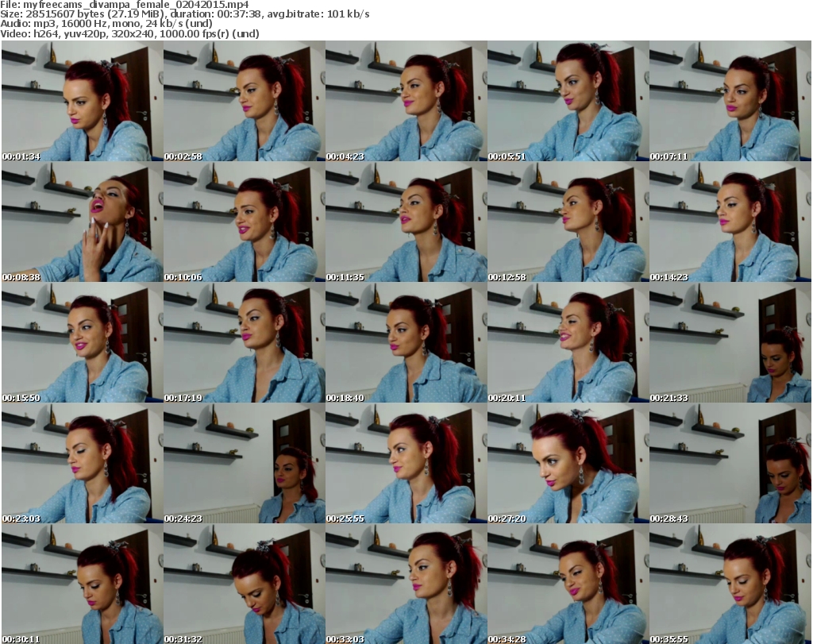
Task: Pick the frame stamped 00:27:20
Action: pyautogui.click(x=568, y=464)
